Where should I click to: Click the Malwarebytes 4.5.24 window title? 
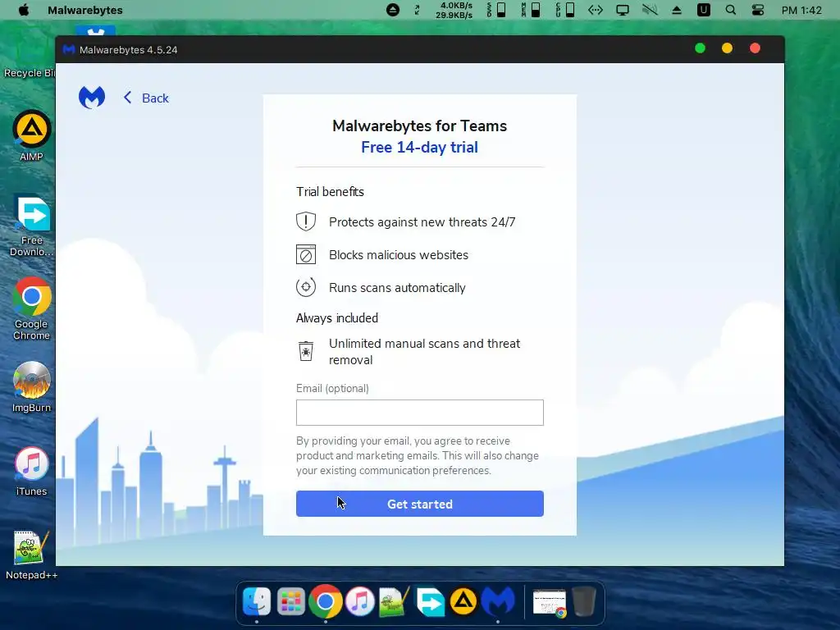(x=129, y=50)
